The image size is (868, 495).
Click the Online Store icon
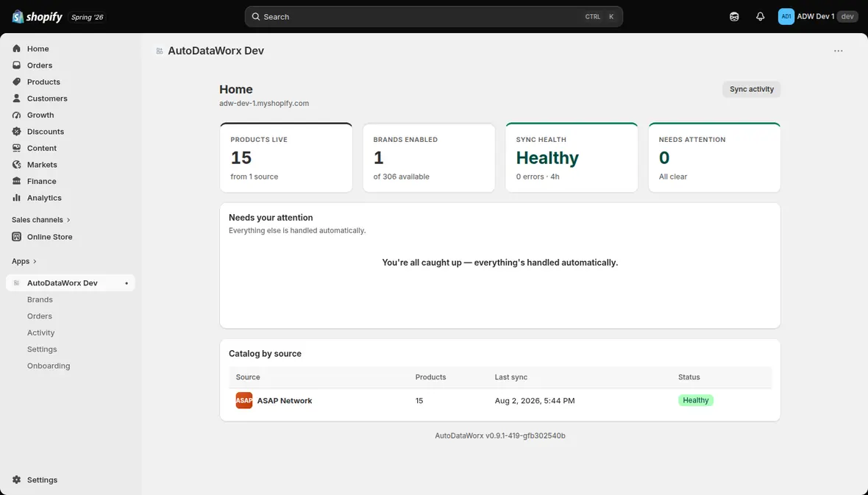pos(17,237)
